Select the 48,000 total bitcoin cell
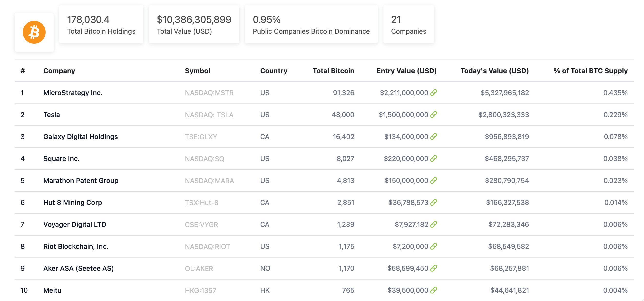 [x=343, y=115]
